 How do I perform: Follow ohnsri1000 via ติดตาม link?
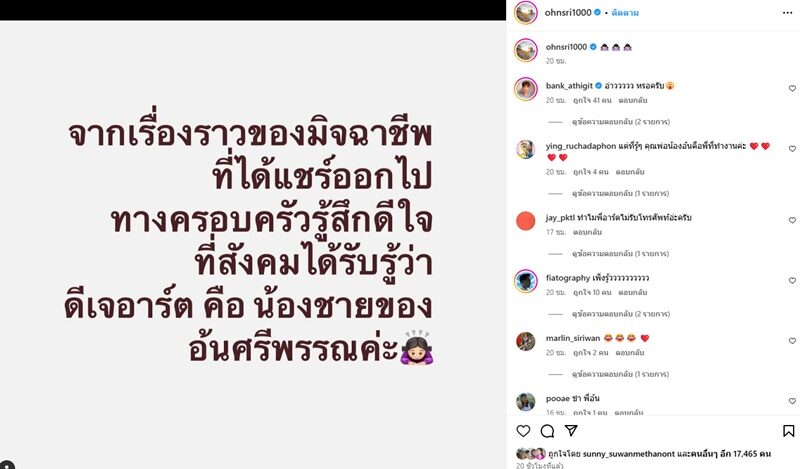625,13
